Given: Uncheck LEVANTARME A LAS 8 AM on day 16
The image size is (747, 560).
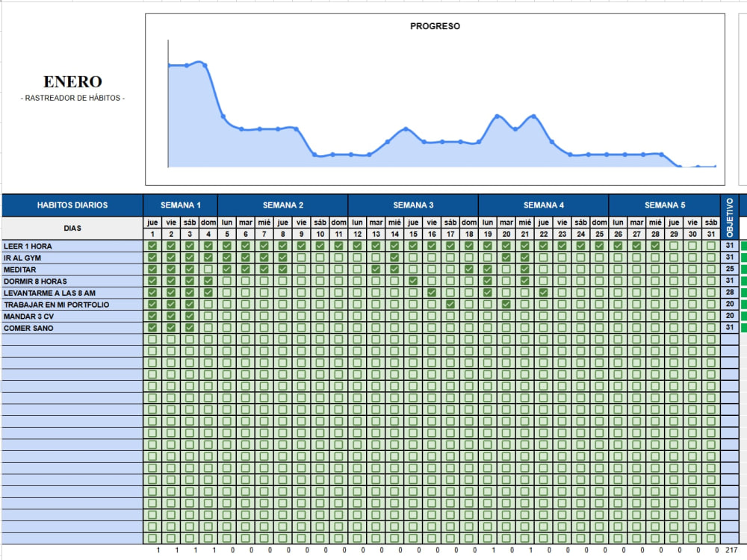Looking at the screenshot, I should click(x=432, y=293).
